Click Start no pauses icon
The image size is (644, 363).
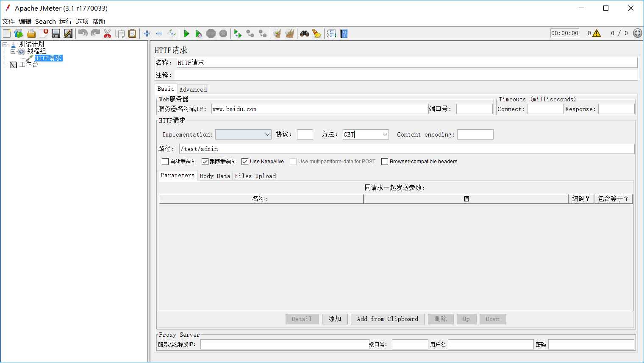click(x=198, y=34)
